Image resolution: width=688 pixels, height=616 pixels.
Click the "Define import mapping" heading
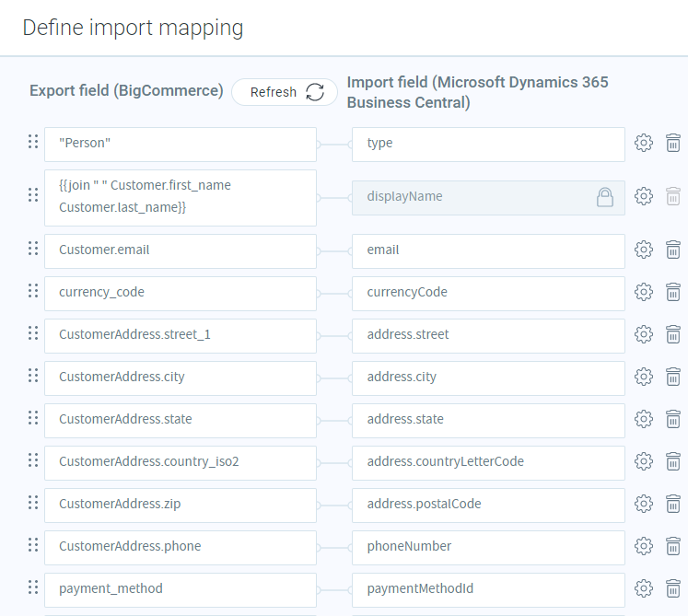[133, 28]
